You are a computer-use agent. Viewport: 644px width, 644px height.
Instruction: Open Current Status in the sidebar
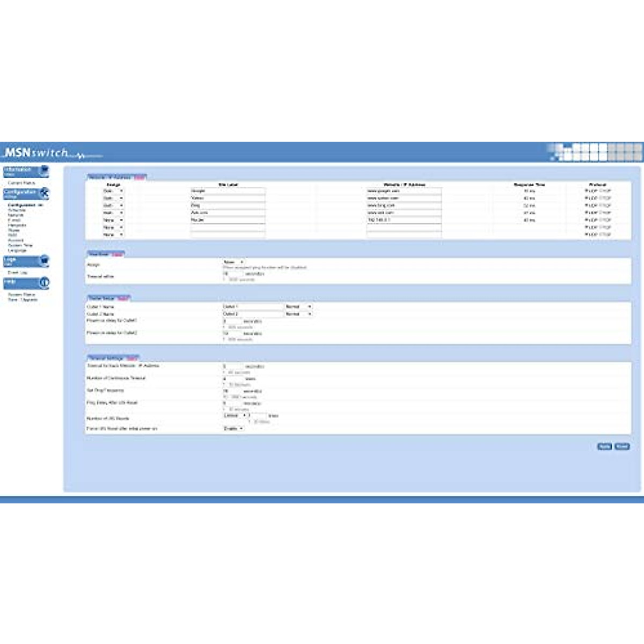pos(21,183)
